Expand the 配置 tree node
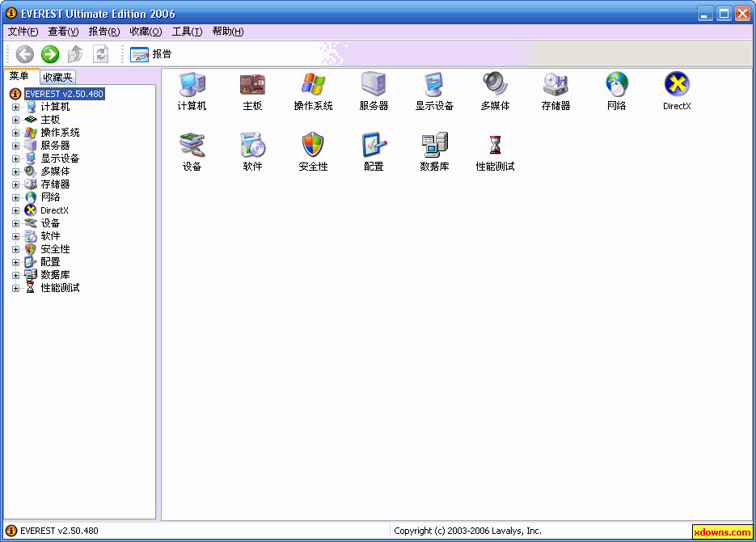Viewport: 756px width, 542px height. [15, 262]
